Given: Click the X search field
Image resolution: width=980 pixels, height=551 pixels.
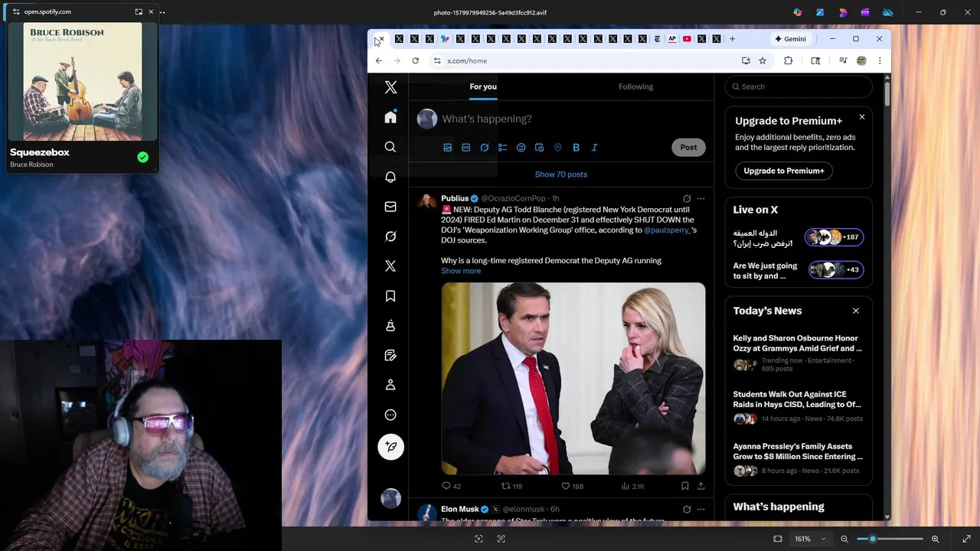Looking at the screenshot, I should (799, 86).
